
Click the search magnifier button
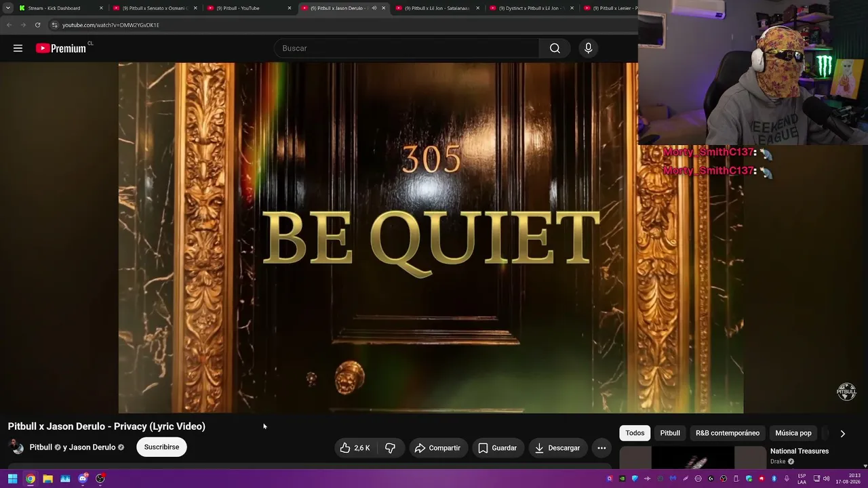555,48
